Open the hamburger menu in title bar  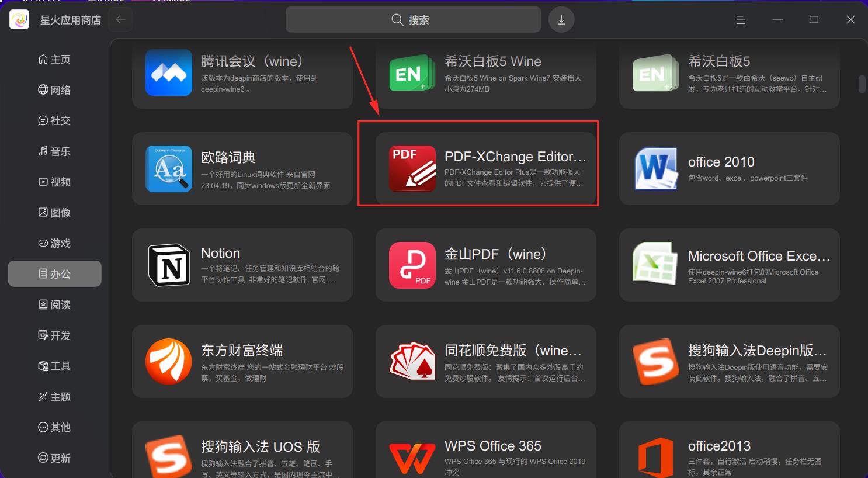pos(741,20)
